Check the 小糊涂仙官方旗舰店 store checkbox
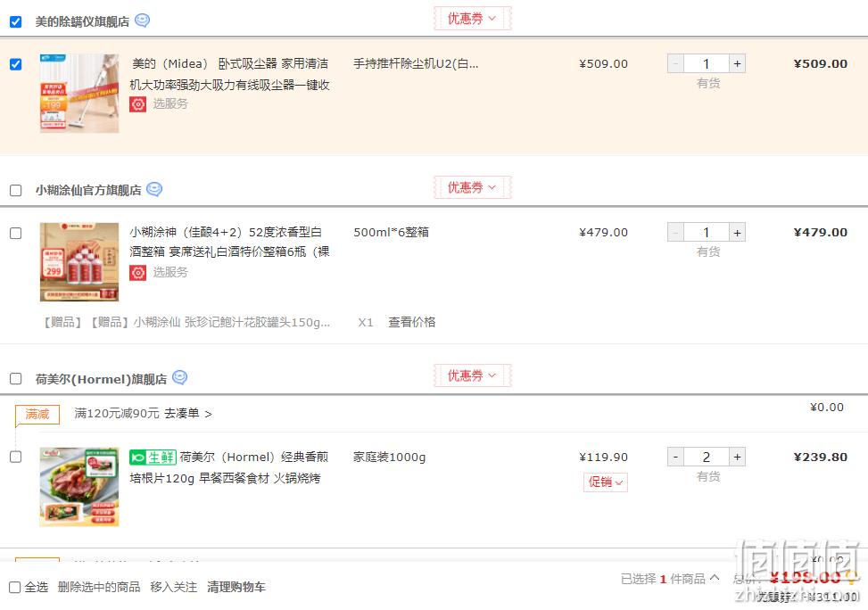868x610 pixels. click(15, 191)
